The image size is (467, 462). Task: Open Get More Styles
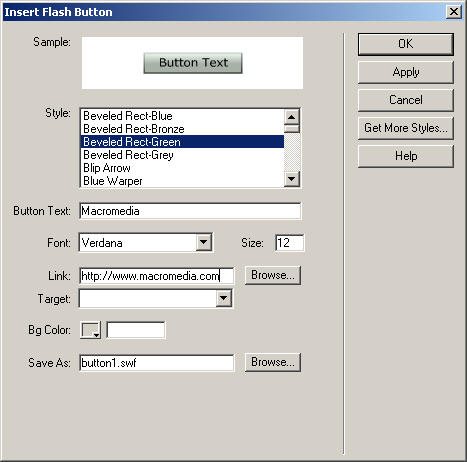pyautogui.click(x=406, y=128)
